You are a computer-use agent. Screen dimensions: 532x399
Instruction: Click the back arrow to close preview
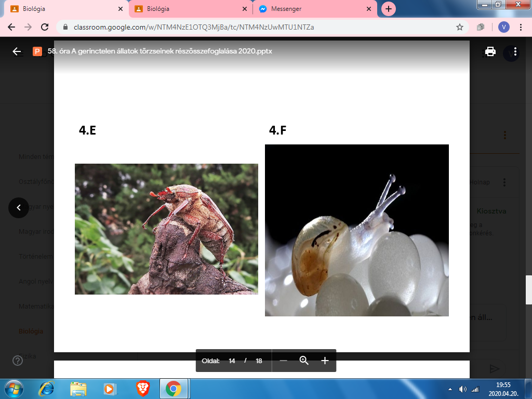tap(17, 51)
